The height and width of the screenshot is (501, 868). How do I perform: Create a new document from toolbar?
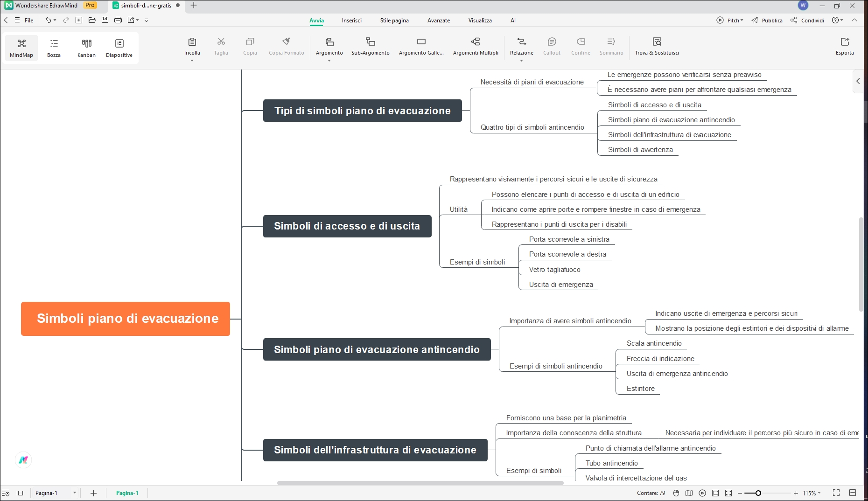(x=79, y=20)
